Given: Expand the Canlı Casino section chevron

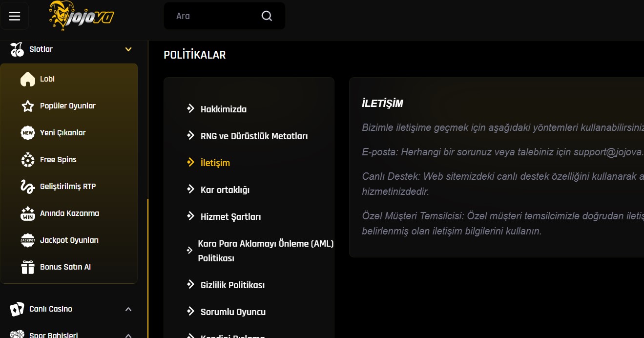Looking at the screenshot, I should click(128, 309).
